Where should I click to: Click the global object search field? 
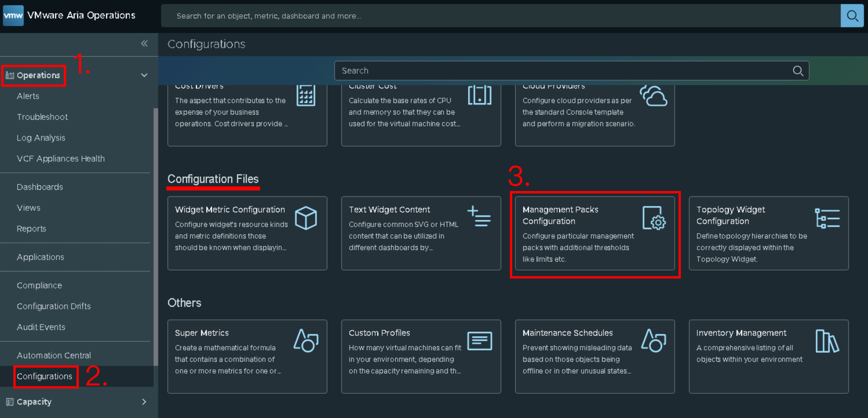pyautogui.click(x=501, y=15)
